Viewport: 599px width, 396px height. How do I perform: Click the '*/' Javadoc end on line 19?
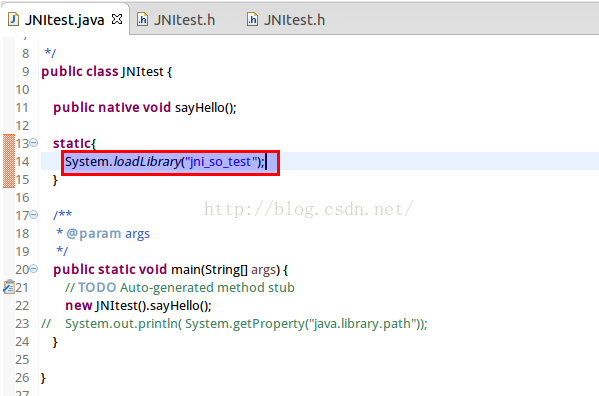(x=62, y=251)
